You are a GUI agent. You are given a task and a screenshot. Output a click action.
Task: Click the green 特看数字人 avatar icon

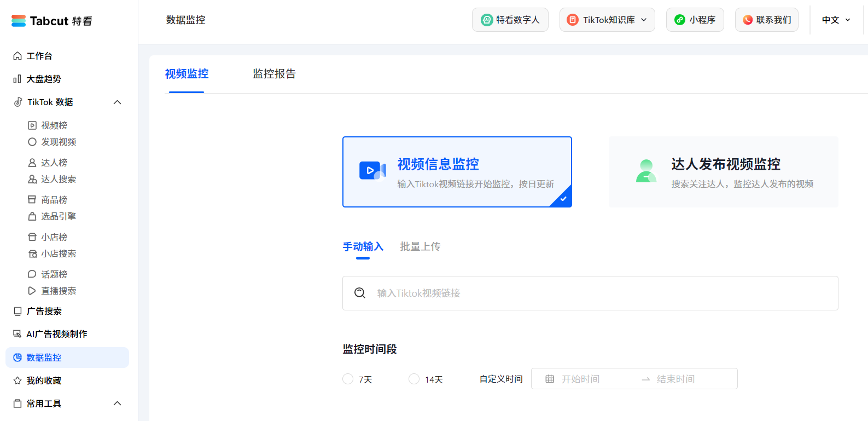(487, 20)
